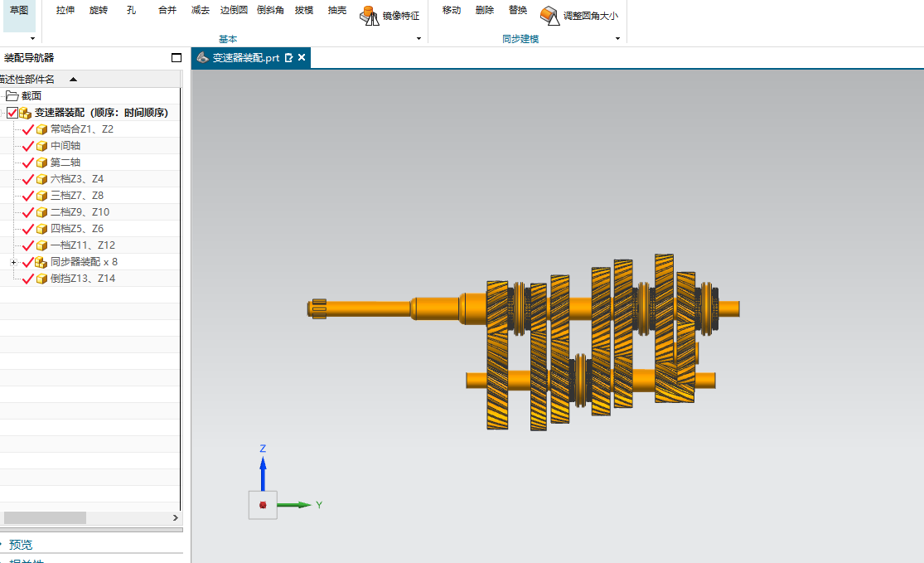This screenshot has width=924, height=563.
Task: Click the 孔 hole command
Action: tap(132, 10)
